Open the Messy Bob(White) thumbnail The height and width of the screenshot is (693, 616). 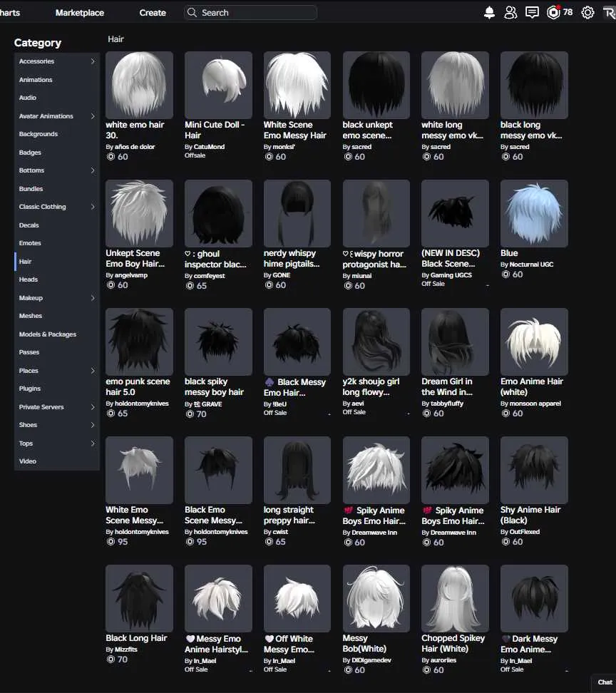(x=376, y=598)
